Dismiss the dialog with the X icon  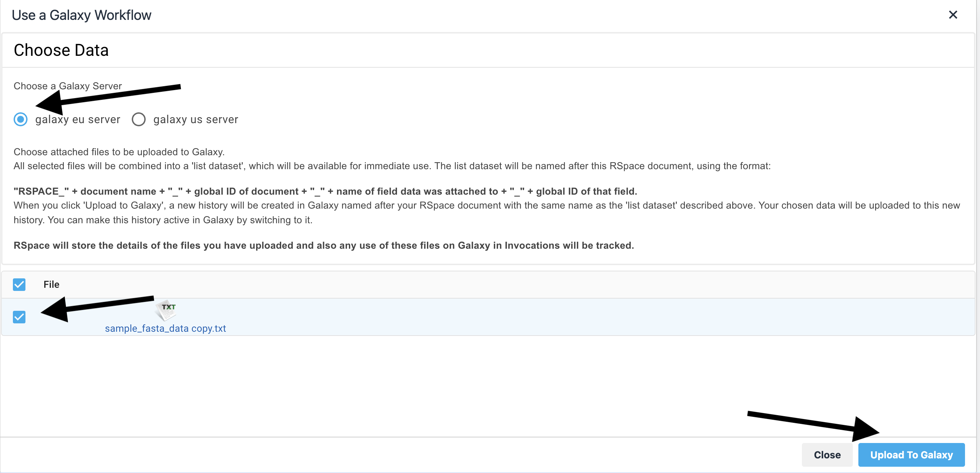pos(952,15)
